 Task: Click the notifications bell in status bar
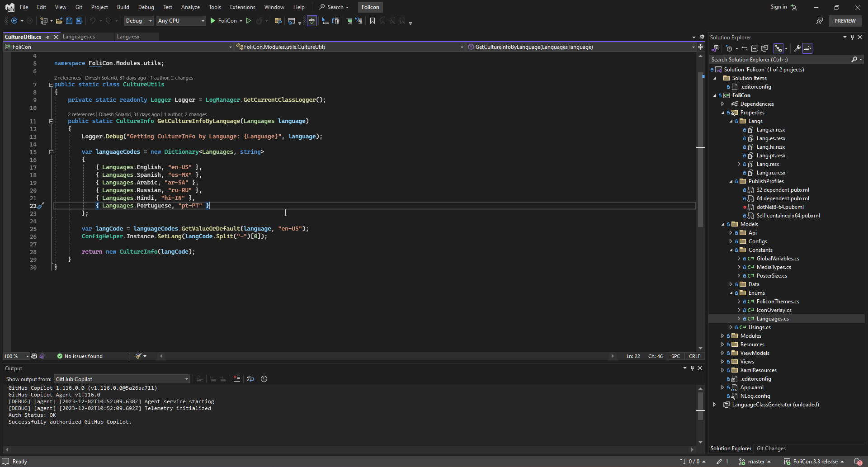pyautogui.click(x=858, y=462)
